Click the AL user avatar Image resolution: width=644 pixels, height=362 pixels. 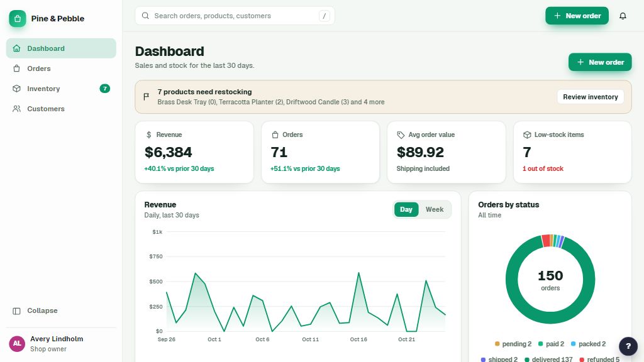[17, 344]
